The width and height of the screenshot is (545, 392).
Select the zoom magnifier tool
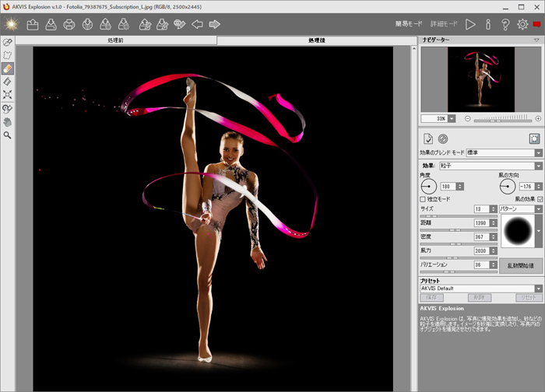click(x=8, y=135)
